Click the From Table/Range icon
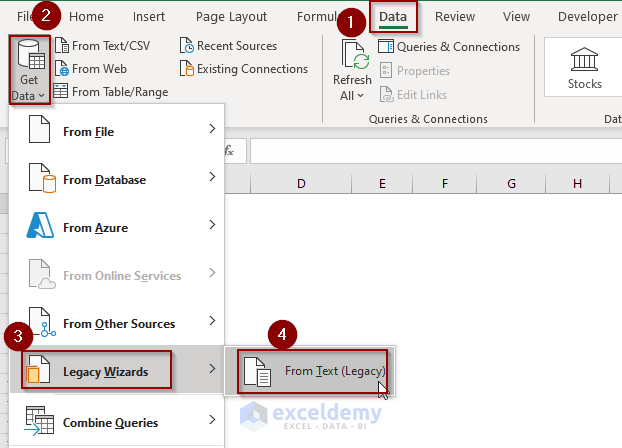 61,91
